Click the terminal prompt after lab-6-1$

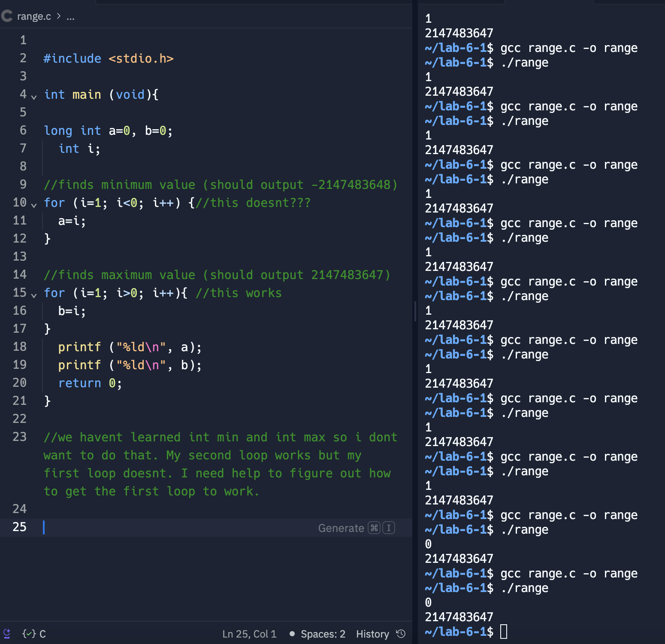pos(504,631)
